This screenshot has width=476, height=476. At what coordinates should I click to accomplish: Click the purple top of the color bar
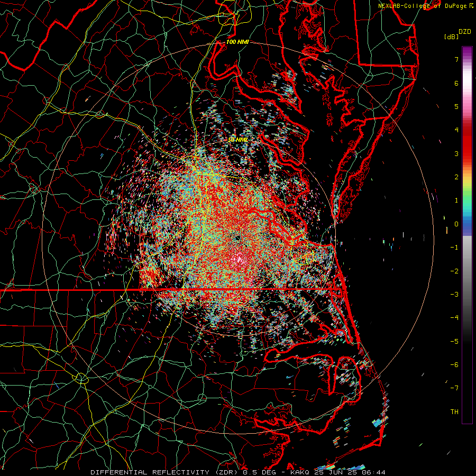[467, 52]
